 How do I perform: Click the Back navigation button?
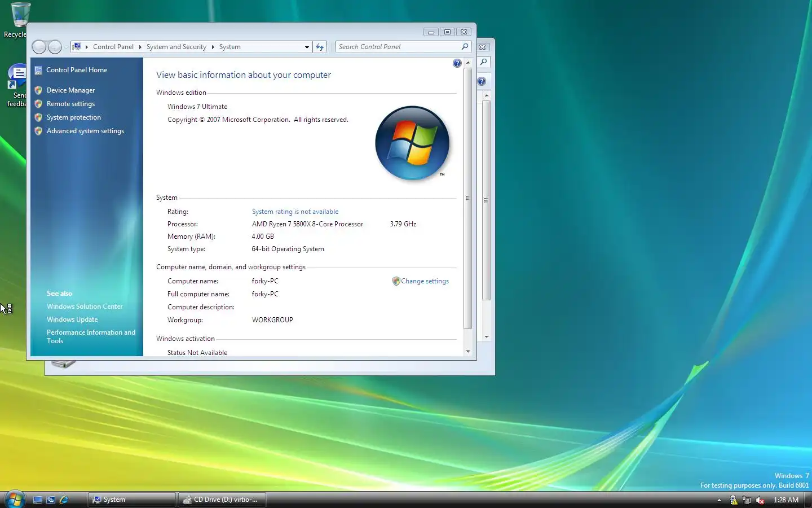point(39,47)
